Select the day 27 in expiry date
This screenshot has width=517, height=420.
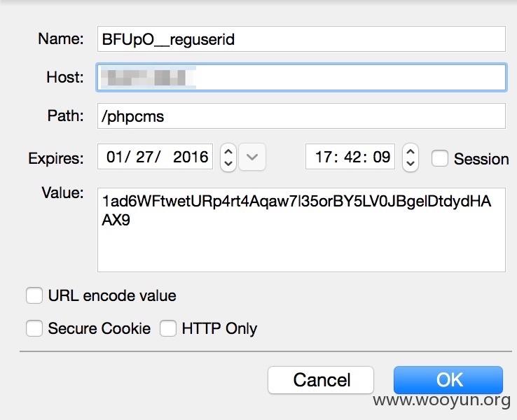click(144, 157)
